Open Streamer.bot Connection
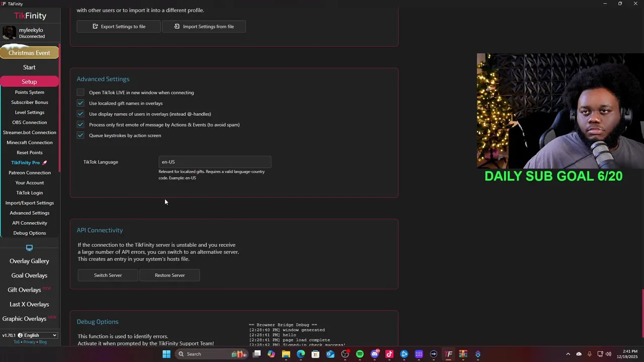 click(x=30, y=133)
